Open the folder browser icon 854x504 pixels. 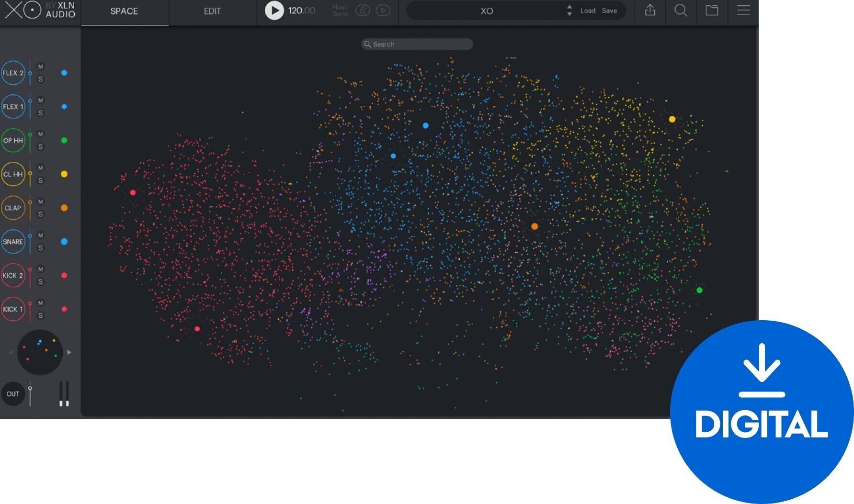712,11
